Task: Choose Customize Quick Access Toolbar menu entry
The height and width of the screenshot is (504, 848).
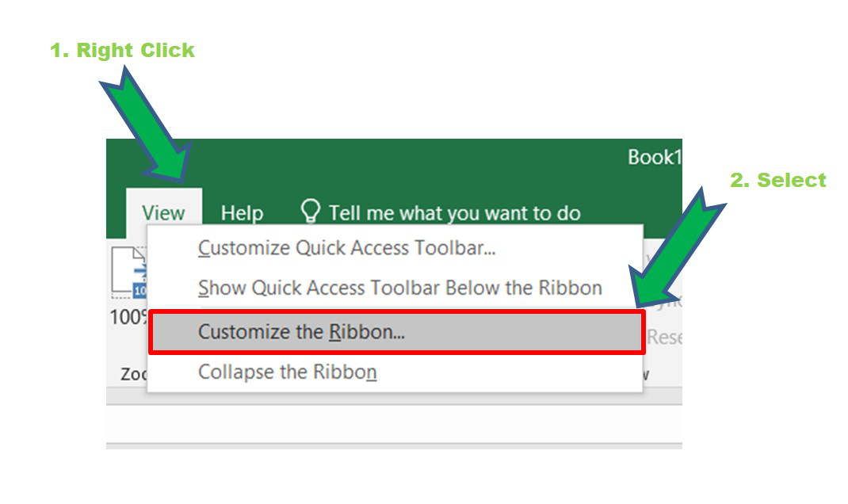Action: click(395, 248)
